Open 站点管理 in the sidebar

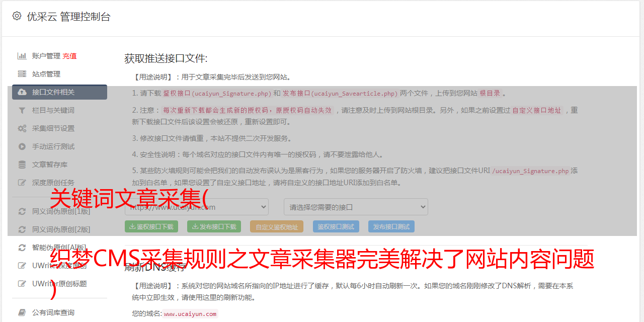[x=46, y=74]
